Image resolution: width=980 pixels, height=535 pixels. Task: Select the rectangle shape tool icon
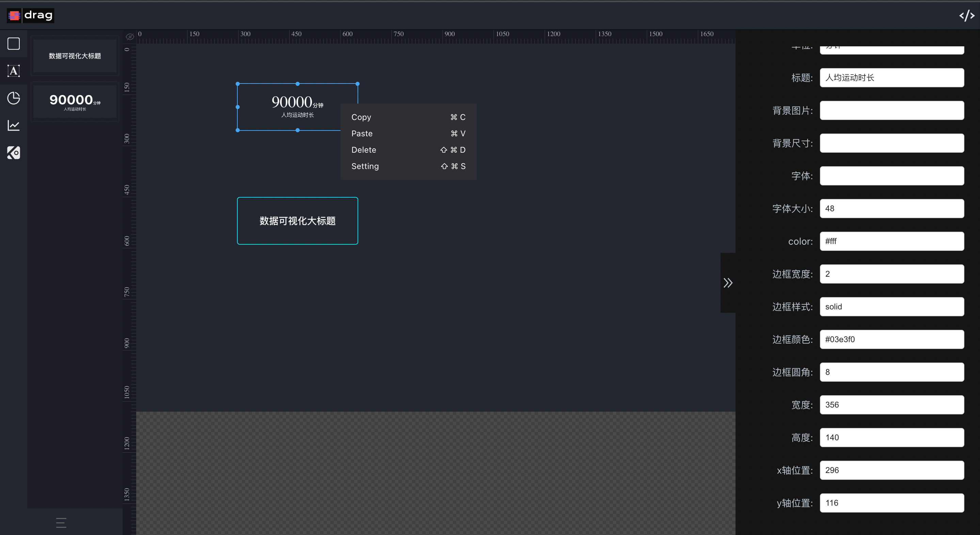click(14, 44)
